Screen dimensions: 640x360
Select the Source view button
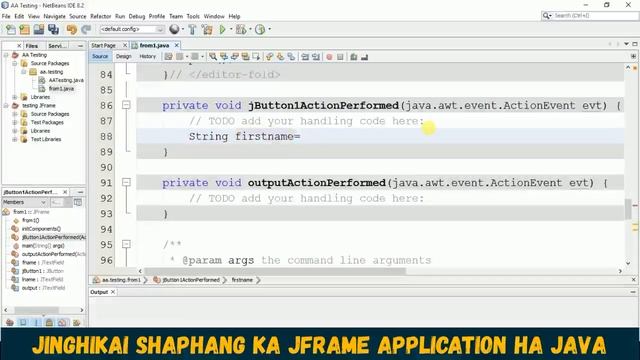click(100, 56)
